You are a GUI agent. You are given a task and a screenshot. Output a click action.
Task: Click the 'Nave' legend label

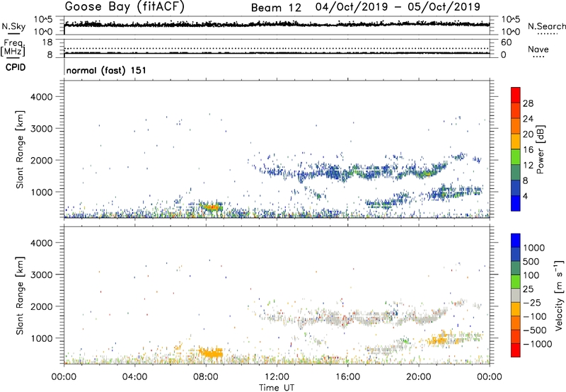click(x=538, y=50)
